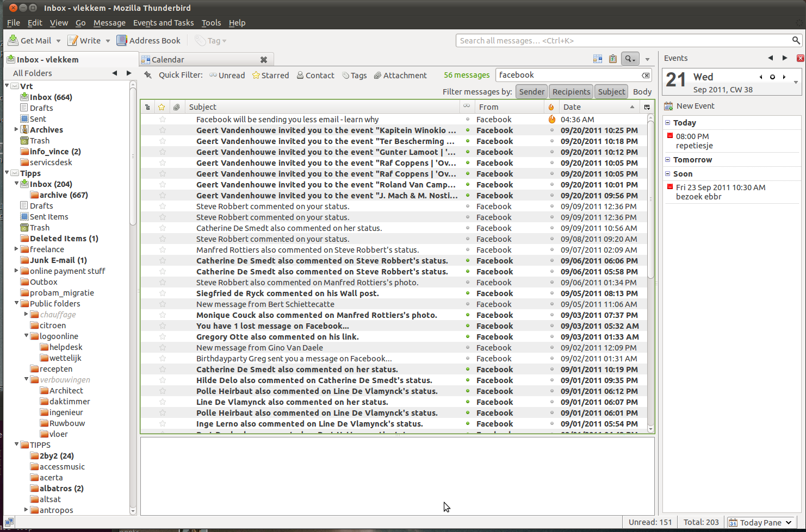Image resolution: width=806 pixels, height=532 pixels.
Task: Click in the Search all messages field
Action: (623, 41)
